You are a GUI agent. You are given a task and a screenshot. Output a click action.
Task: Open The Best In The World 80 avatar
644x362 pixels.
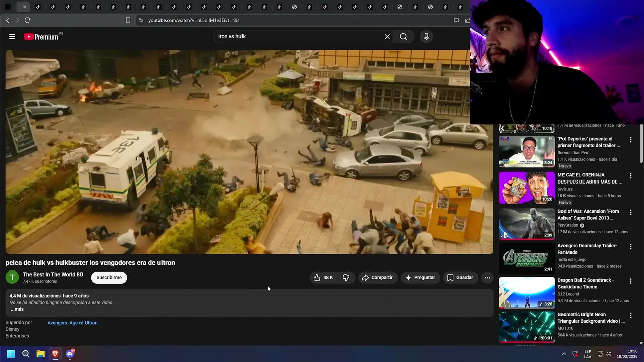[x=12, y=277]
